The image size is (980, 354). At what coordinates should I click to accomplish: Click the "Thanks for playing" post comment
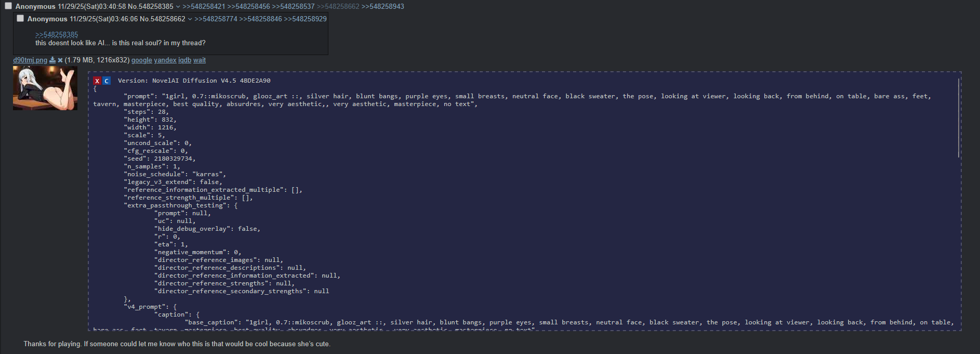click(177, 344)
